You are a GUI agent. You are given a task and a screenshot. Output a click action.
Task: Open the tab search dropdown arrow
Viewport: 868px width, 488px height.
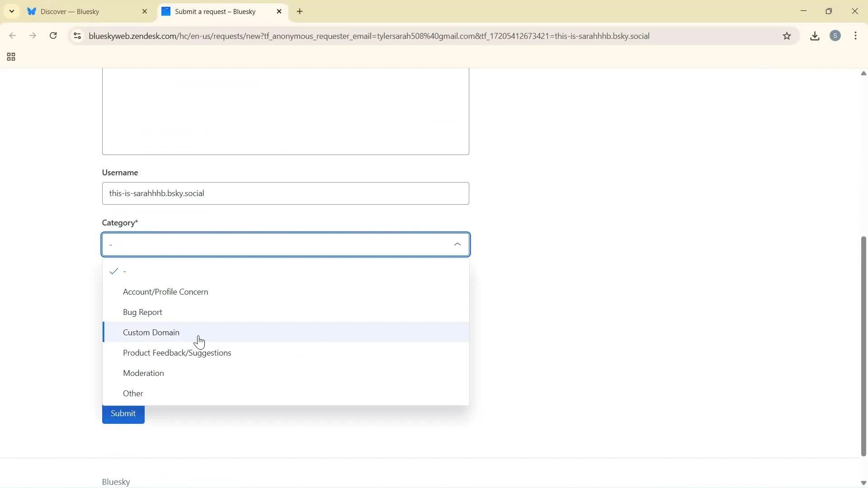[x=11, y=11]
